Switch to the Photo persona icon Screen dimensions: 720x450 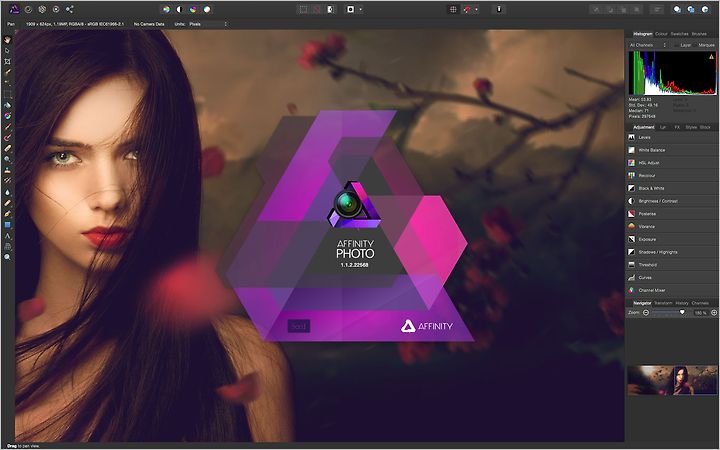tap(14, 9)
